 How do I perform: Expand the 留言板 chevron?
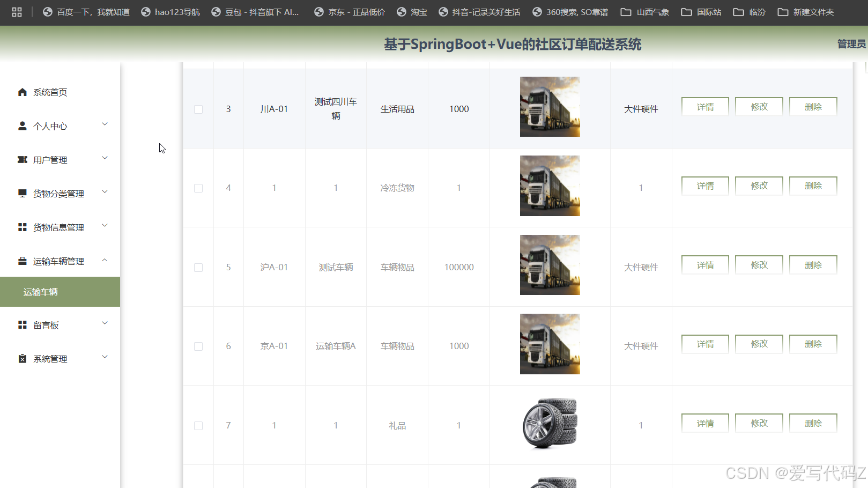(105, 323)
